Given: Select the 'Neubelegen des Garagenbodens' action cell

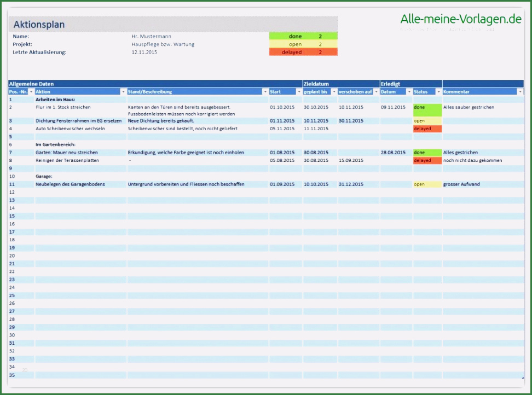Looking at the screenshot, I should pyautogui.click(x=70, y=184).
